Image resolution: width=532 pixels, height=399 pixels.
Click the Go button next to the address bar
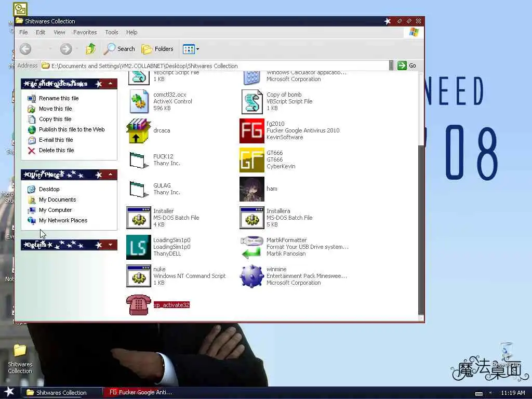coord(406,65)
